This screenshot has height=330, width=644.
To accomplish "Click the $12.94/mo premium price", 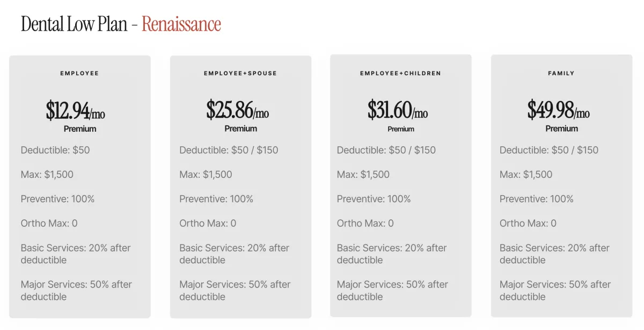I will (x=76, y=110).
